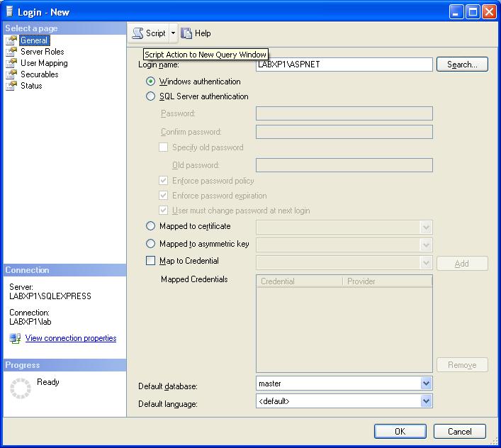Screen dimensions: 501x448
Task: Click the connection properties icon
Action: tap(15, 339)
